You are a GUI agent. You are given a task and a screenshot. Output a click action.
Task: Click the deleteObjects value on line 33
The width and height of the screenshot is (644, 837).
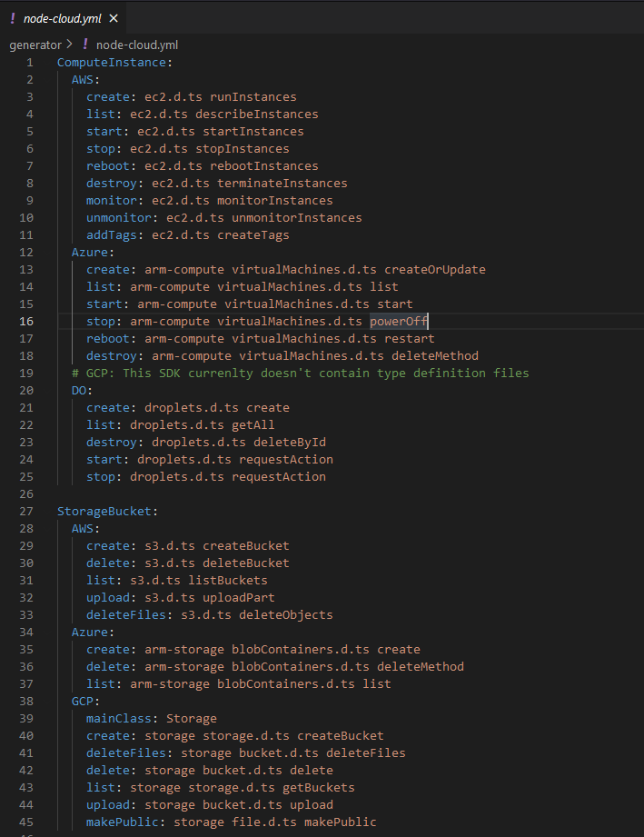[285, 615]
